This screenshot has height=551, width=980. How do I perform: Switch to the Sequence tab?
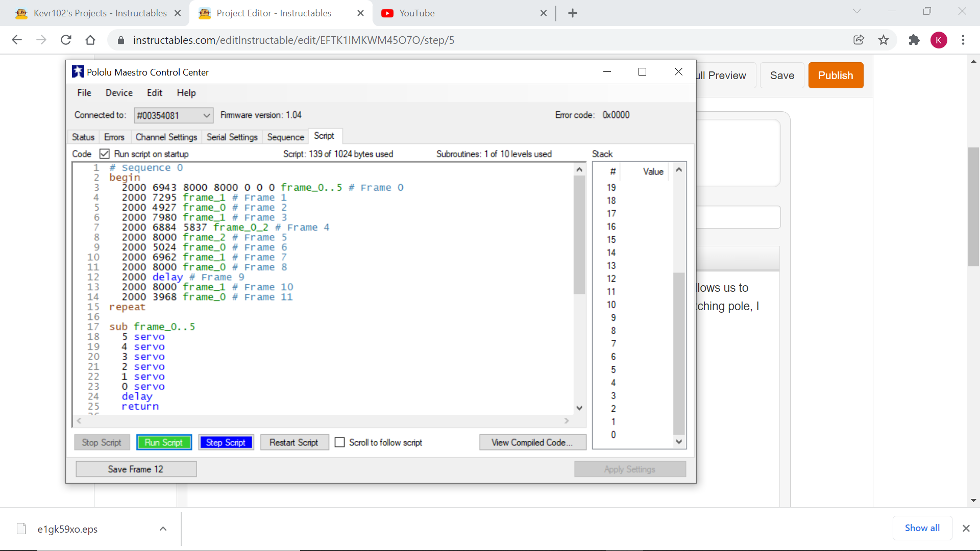pyautogui.click(x=285, y=137)
